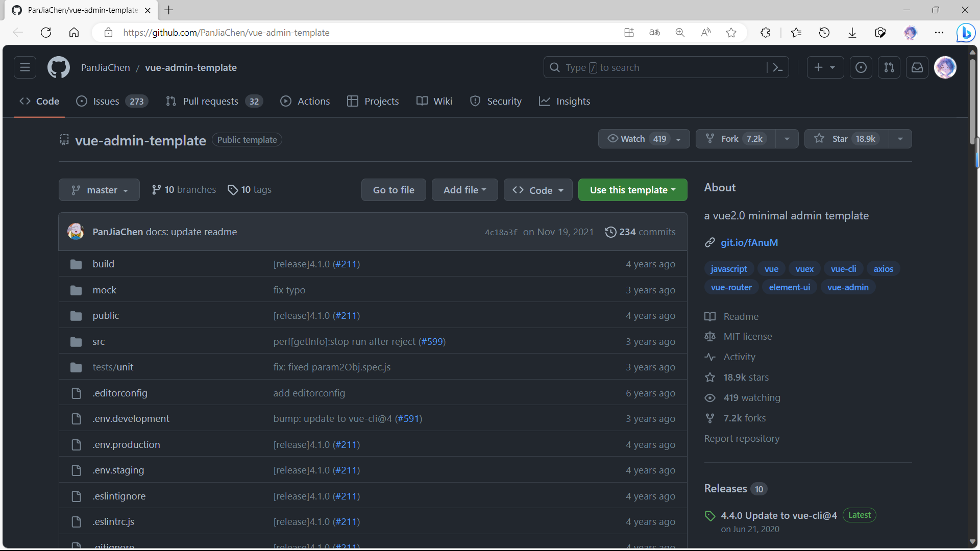The height and width of the screenshot is (551, 980).
Task: Click the Type to search field
Action: pyautogui.click(x=658, y=67)
